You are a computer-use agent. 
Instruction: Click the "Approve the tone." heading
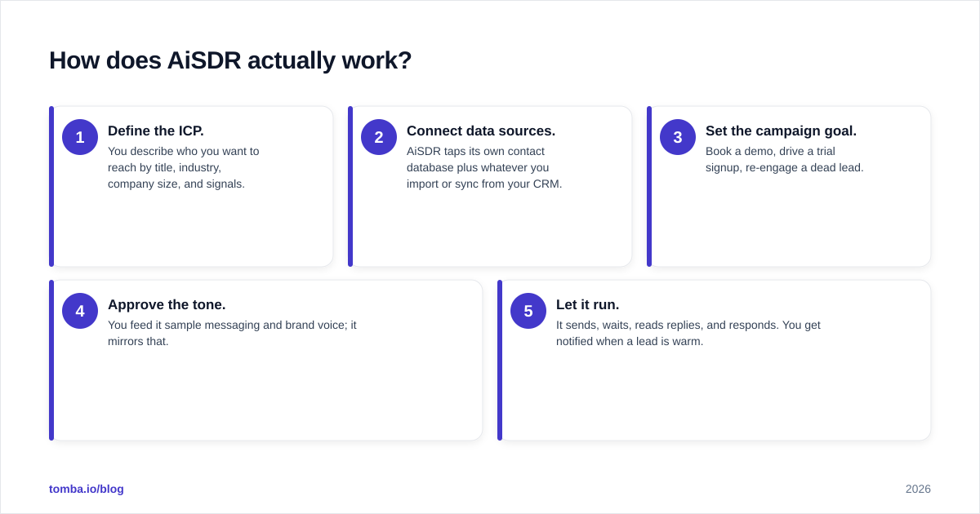167,304
